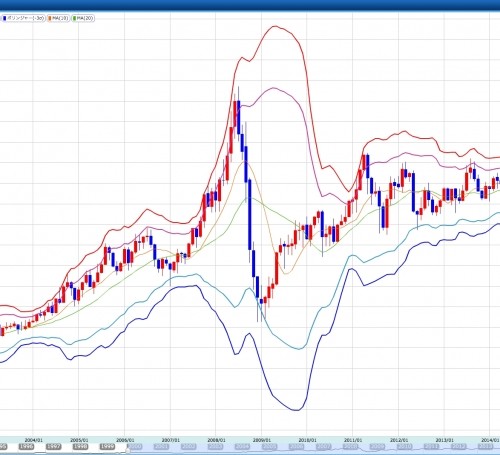Click the 2013/01 x-axis label
Viewport: 500px width, 455px height.
(x=445, y=440)
